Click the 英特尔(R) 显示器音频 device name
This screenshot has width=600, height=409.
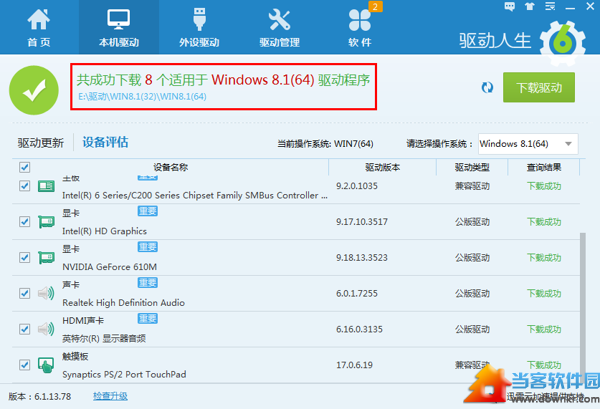(x=104, y=339)
